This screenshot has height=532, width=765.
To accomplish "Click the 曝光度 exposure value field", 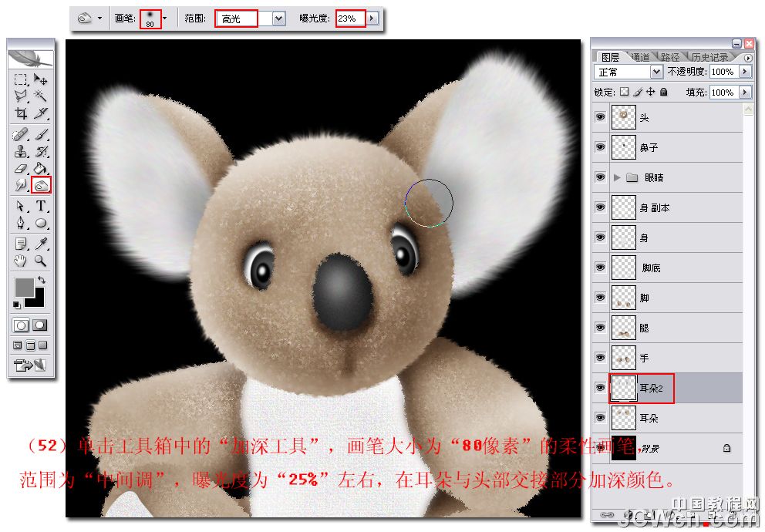I will coord(350,19).
